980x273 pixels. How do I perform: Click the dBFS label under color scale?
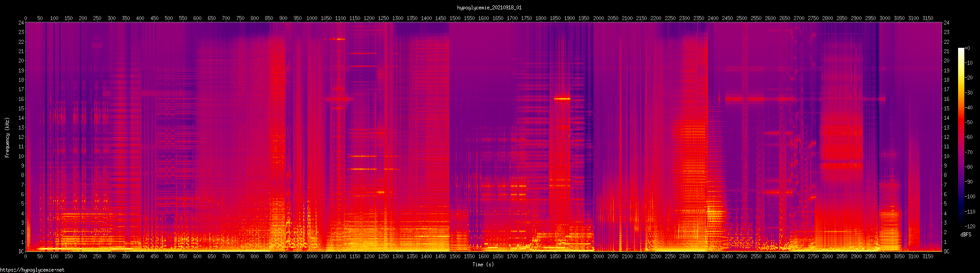(966, 235)
